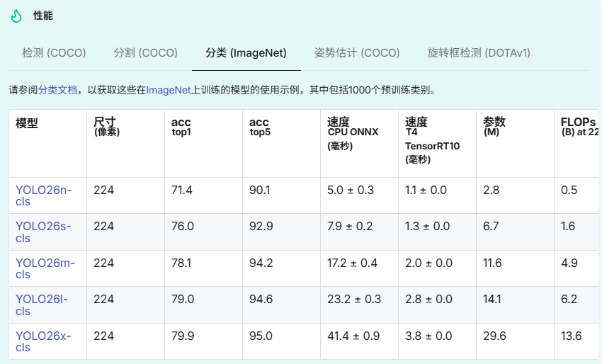Open the 姿势估计 (COCO) tab
Screen dimensions: 602x364
coord(357,52)
